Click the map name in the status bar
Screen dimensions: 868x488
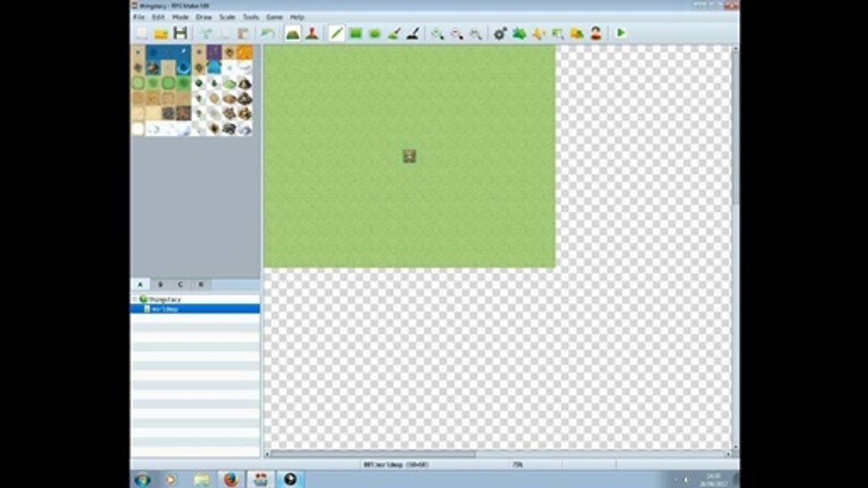396,465
